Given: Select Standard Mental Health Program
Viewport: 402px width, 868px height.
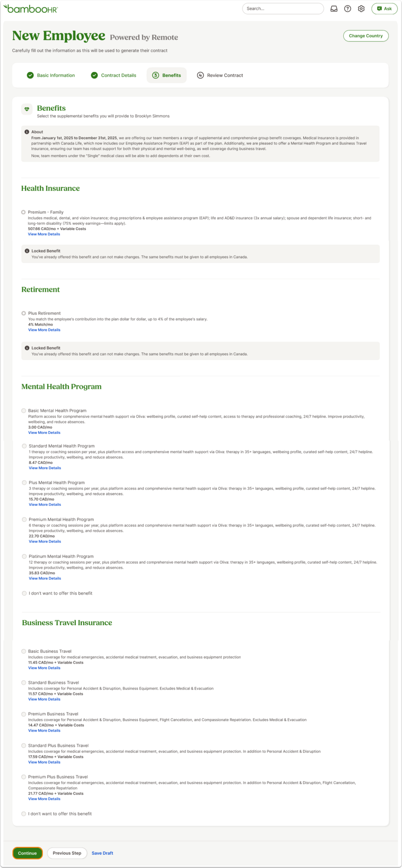Looking at the screenshot, I should coord(24,446).
